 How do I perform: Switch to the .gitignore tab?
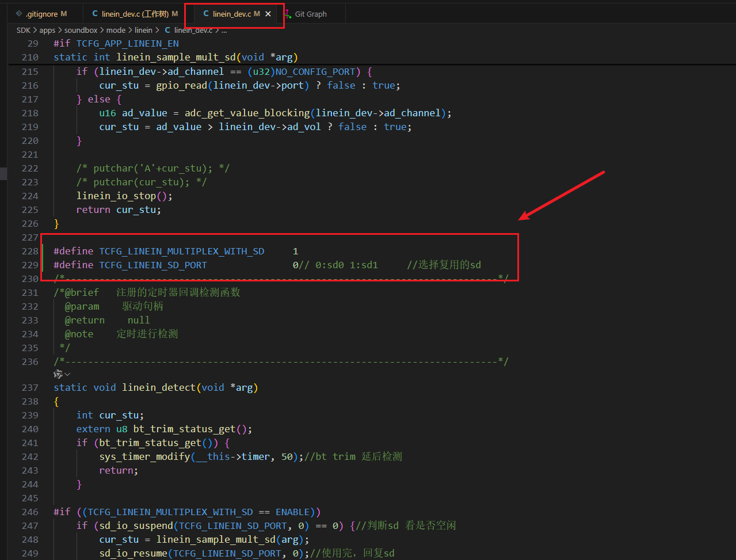(42, 14)
